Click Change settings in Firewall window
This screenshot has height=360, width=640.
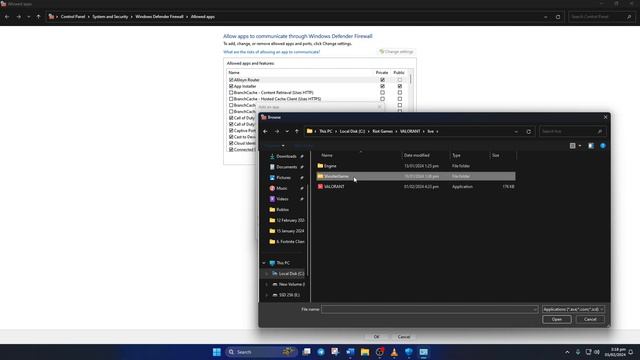point(396,52)
